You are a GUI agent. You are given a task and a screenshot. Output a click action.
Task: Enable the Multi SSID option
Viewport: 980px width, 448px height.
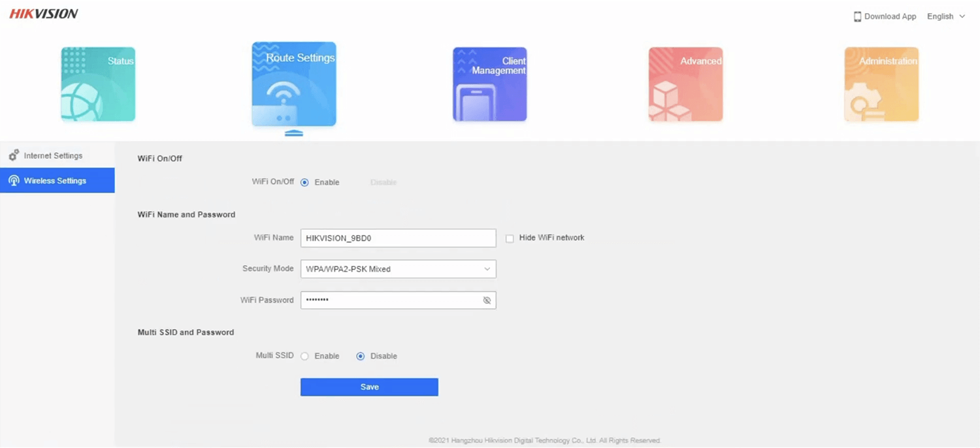click(x=305, y=357)
